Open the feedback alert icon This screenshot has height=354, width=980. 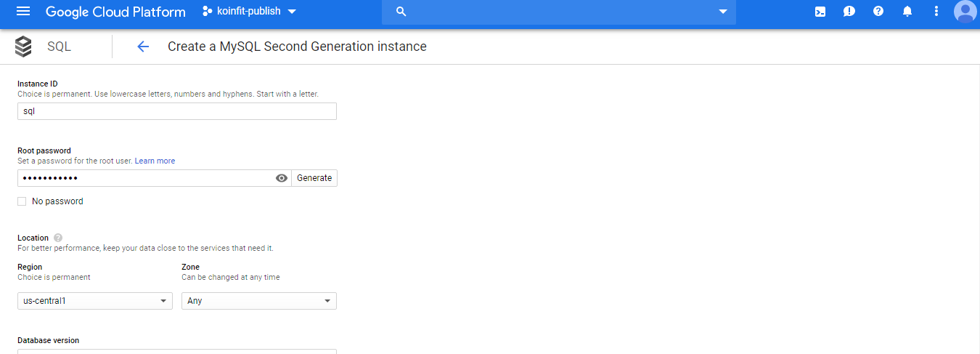[849, 12]
